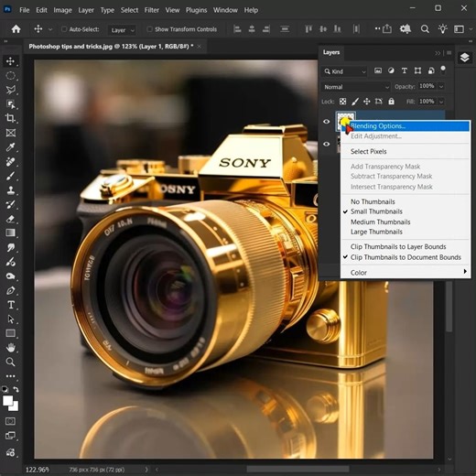Viewport: 476px width, 476px height.
Task: Select the Horizontal Type tool
Action: point(11,305)
